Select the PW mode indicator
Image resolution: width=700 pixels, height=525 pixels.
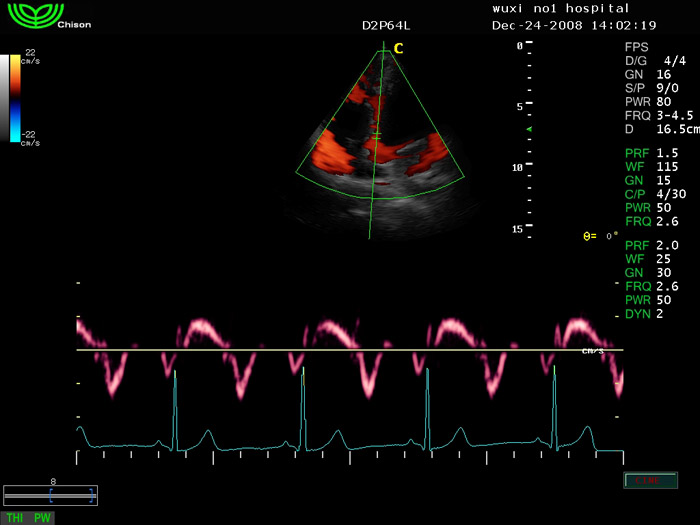tap(42, 518)
